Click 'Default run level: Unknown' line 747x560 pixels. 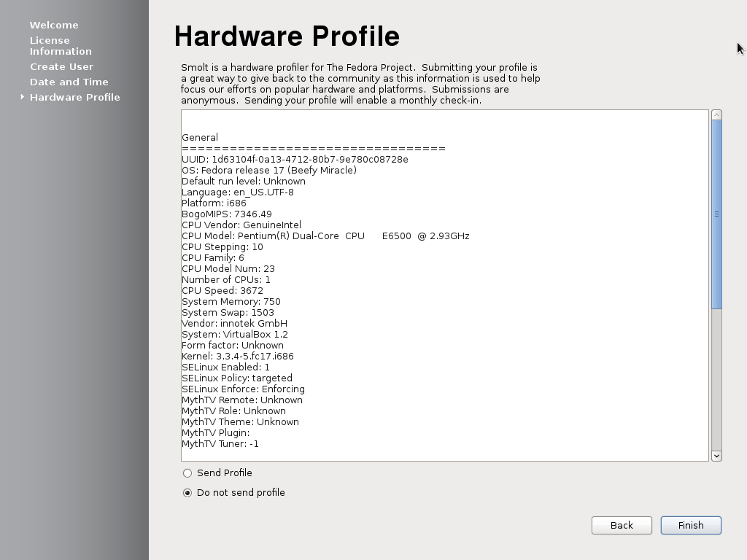pyautogui.click(x=244, y=182)
